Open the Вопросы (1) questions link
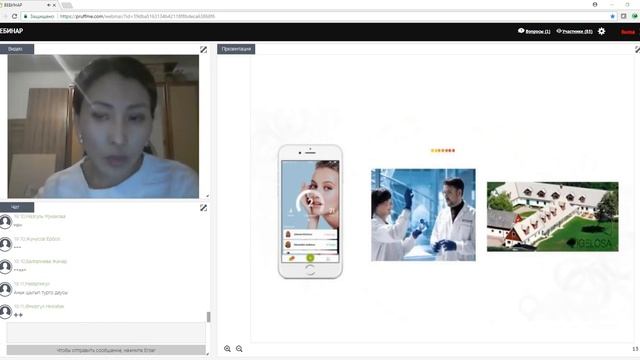640x360 pixels. (x=534, y=31)
